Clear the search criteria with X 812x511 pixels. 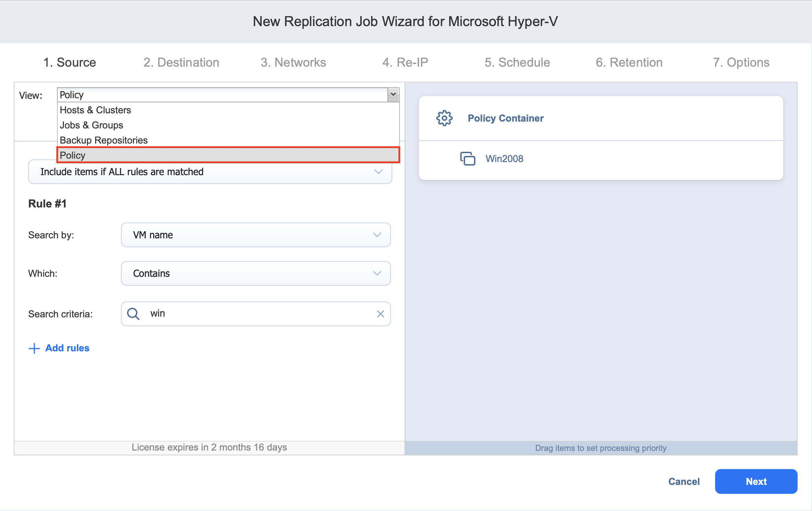380,314
